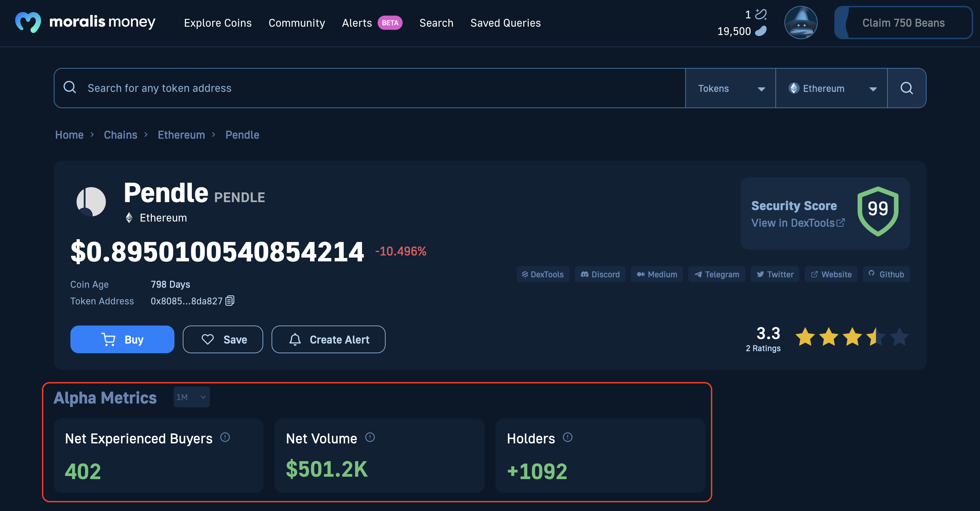Buy Pendle with the Buy button
Screen dimensions: 980x511
click(122, 339)
